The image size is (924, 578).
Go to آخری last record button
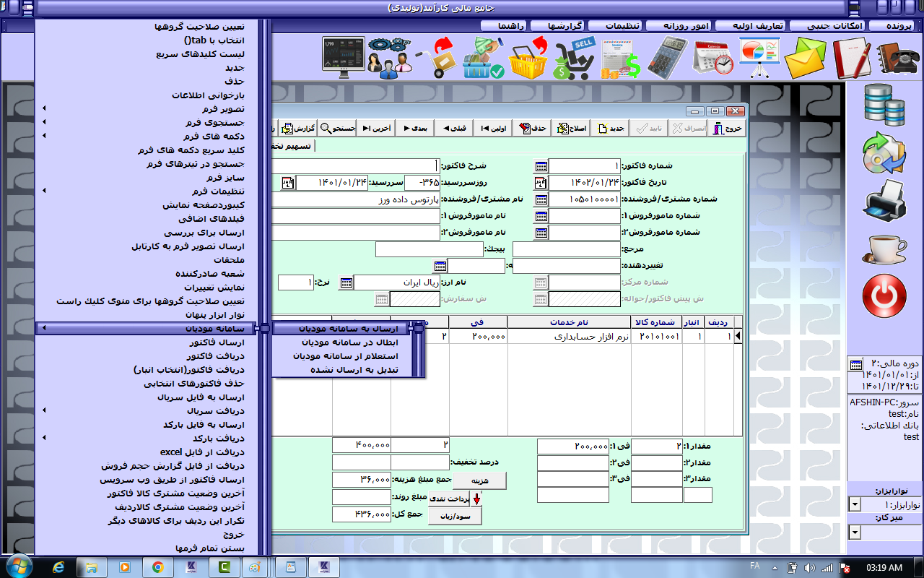377,128
